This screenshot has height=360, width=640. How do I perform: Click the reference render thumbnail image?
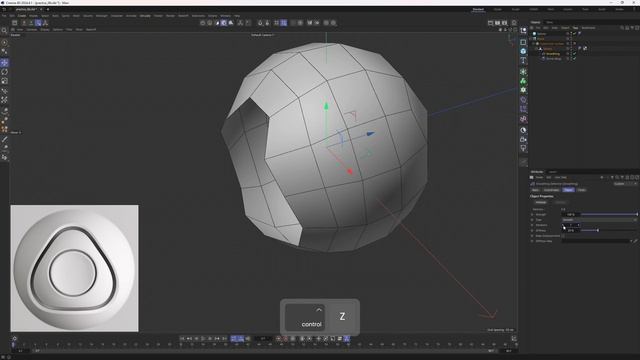(74, 268)
